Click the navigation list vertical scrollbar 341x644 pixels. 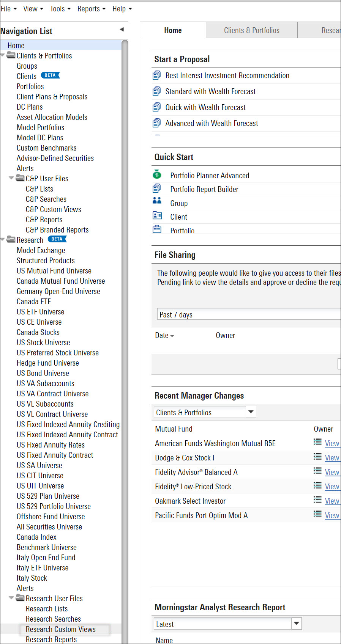pyautogui.click(x=125, y=341)
